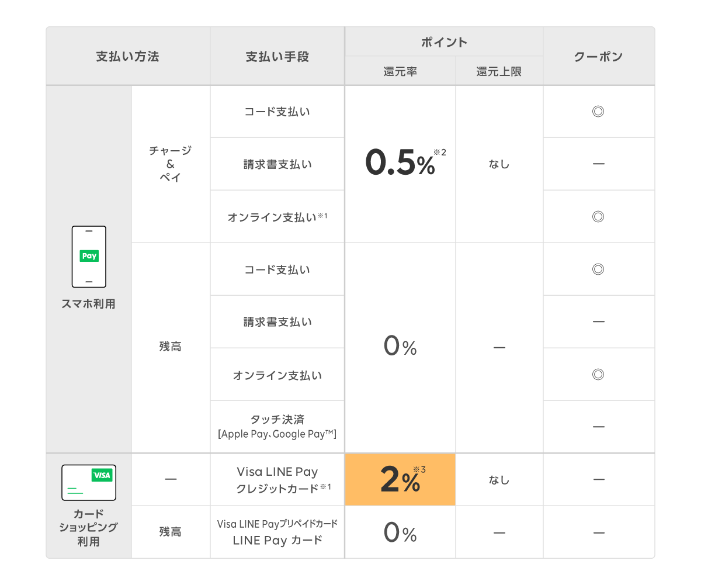
Task: Click the チャージ&ペイ cell
Action: [170, 164]
